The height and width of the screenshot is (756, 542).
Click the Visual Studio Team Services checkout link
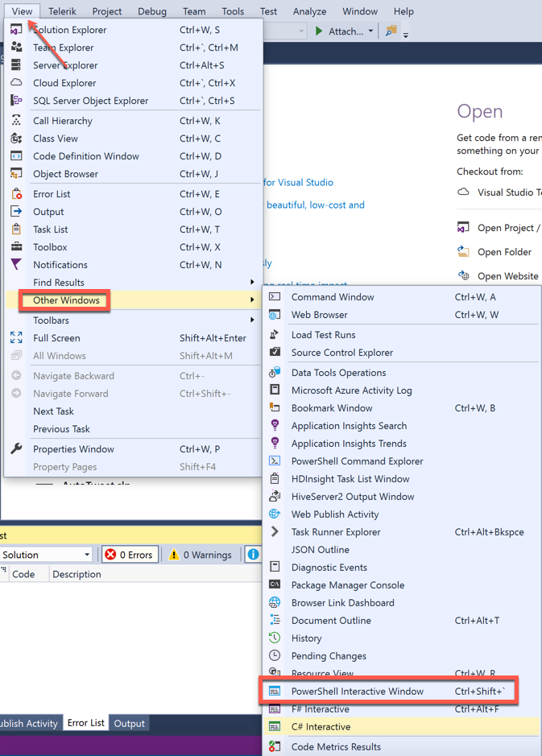click(509, 192)
